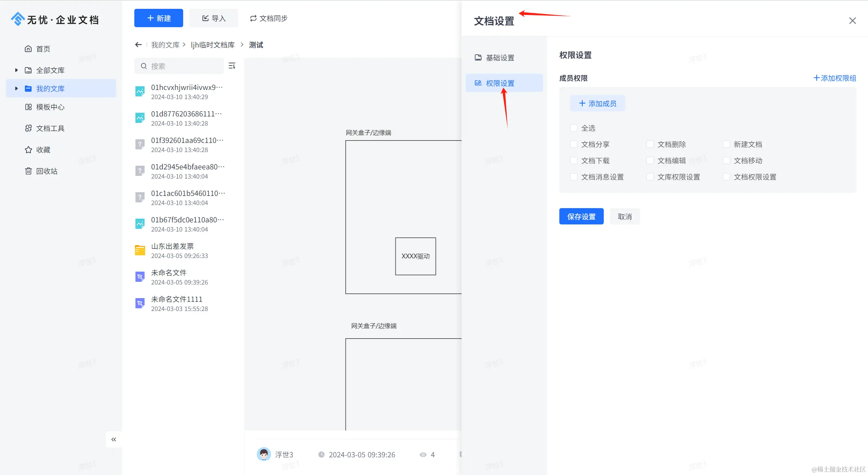The width and height of the screenshot is (868, 475).
Task: Enable the 文档分享 permission checkbox
Action: tap(574, 144)
